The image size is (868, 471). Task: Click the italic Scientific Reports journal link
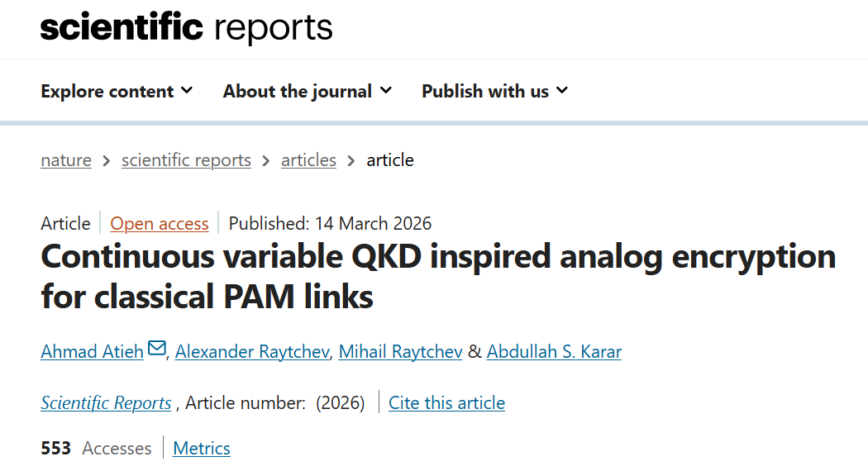click(106, 403)
